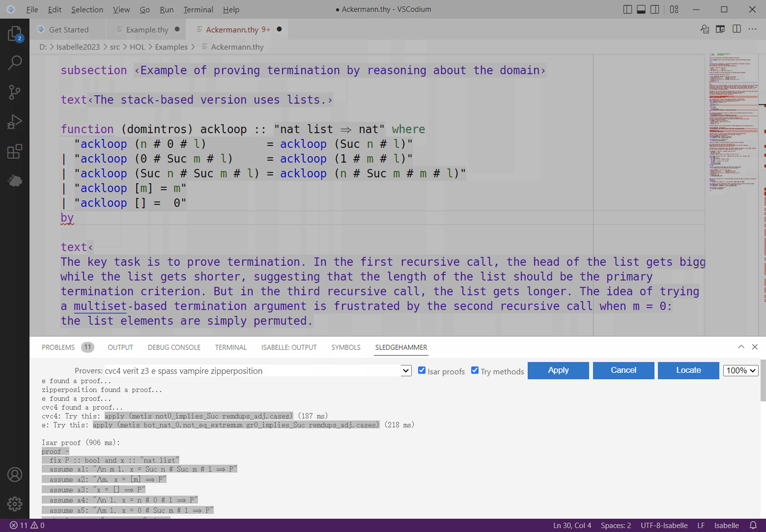The width and height of the screenshot is (766, 532).
Task: Open Customize Layout icon
Action: click(674, 9)
